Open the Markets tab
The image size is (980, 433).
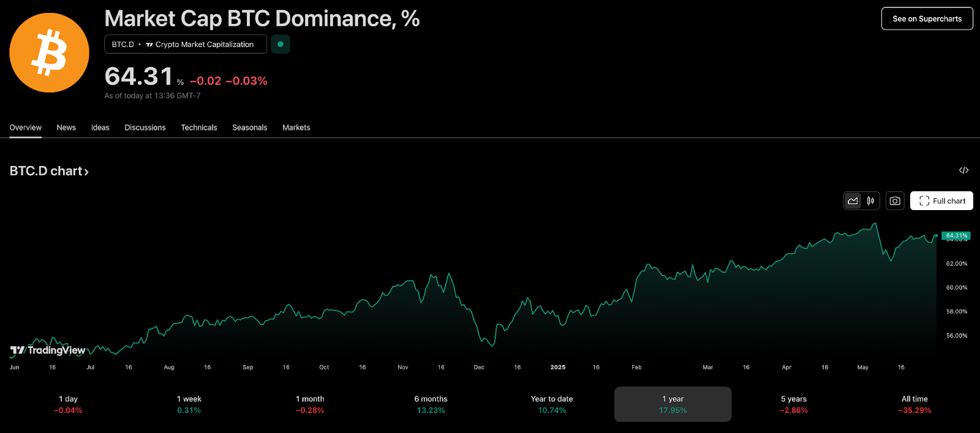tap(296, 127)
